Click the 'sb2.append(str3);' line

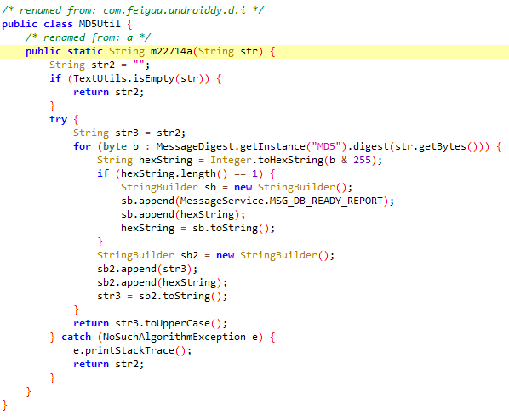(x=147, y=270)
